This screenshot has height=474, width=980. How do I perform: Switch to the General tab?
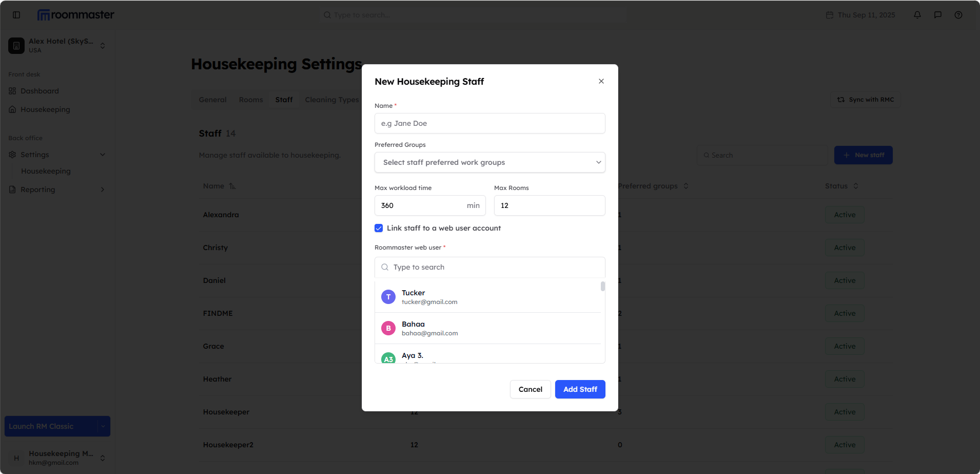(212, 100)
